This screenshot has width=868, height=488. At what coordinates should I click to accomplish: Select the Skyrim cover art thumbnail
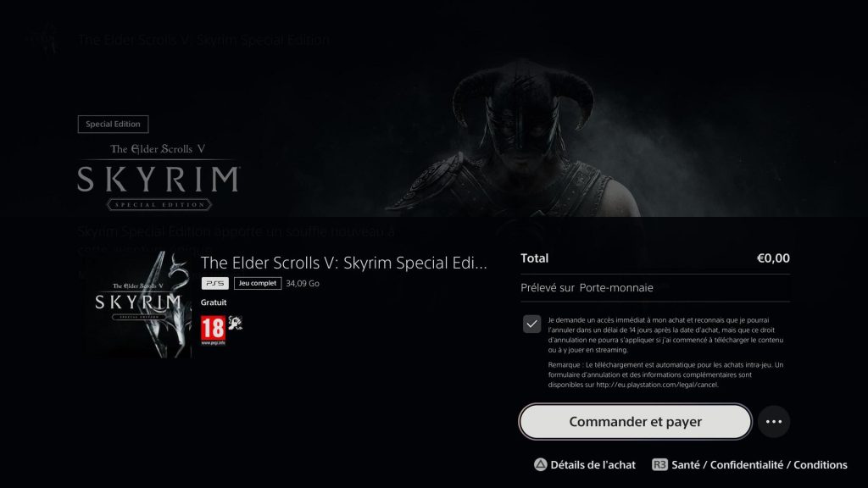[x=138, y=305]
